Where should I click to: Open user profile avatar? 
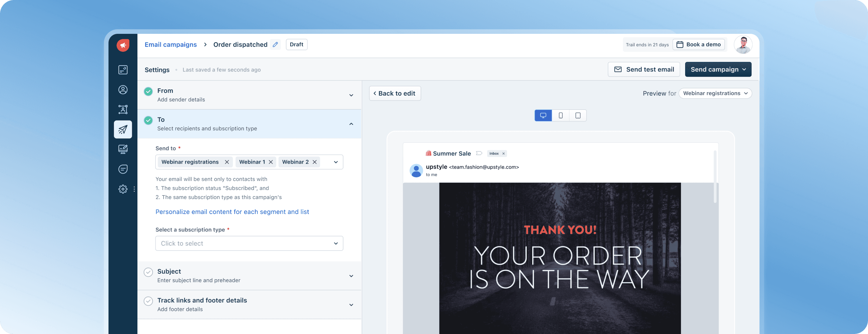[x=743, y=45]
